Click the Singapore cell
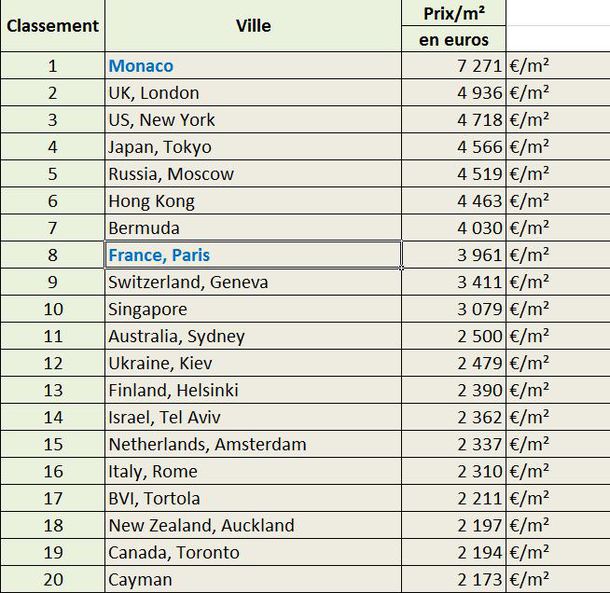 253,309
